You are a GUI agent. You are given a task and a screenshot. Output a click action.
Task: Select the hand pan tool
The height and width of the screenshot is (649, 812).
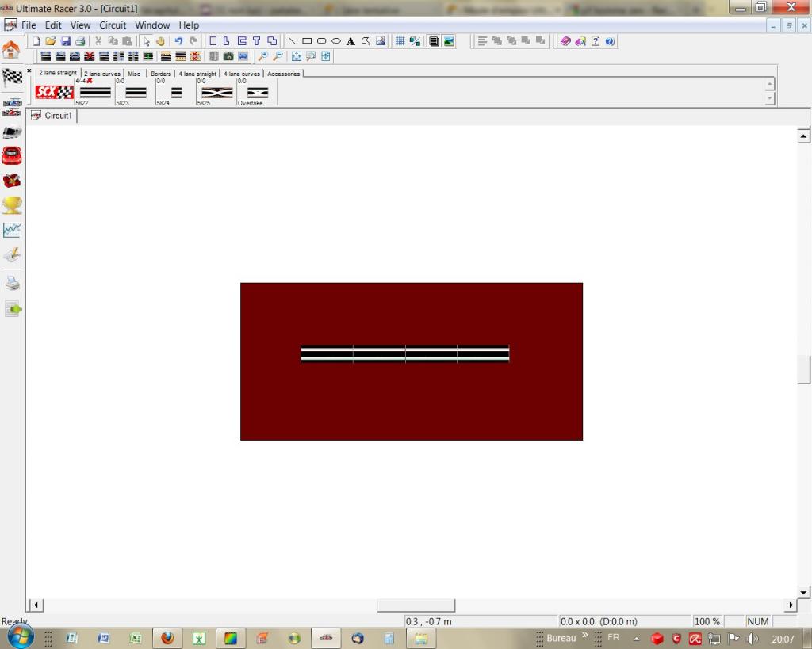pos(160,41)
